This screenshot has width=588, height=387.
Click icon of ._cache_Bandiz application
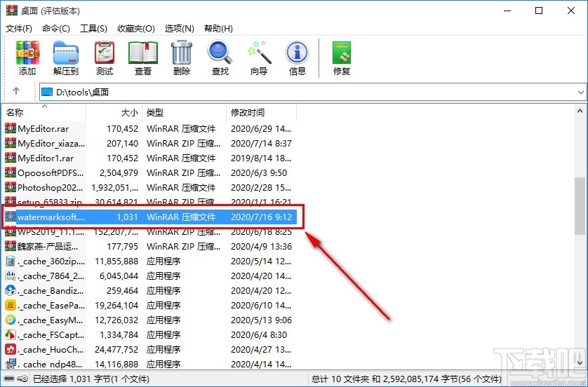click(11, 290)
